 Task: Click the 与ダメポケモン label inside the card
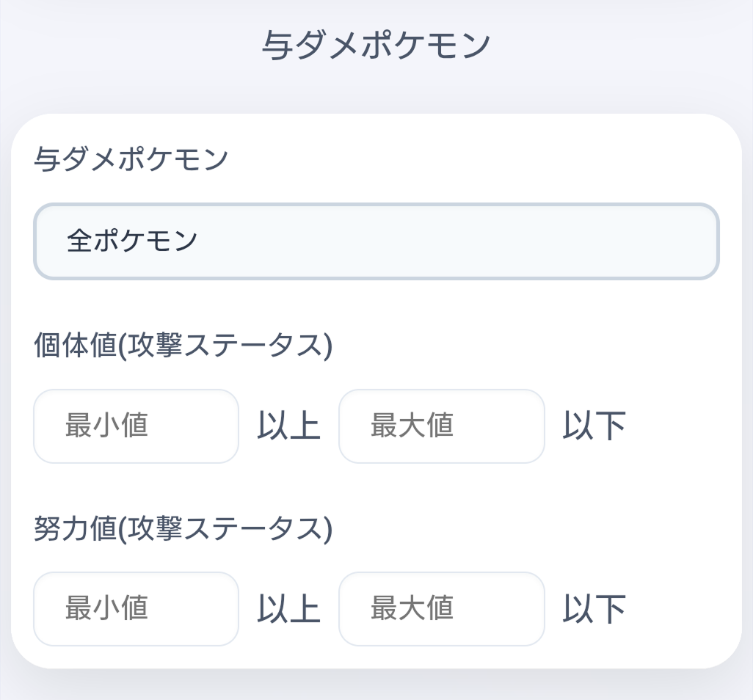pos(131,159)
